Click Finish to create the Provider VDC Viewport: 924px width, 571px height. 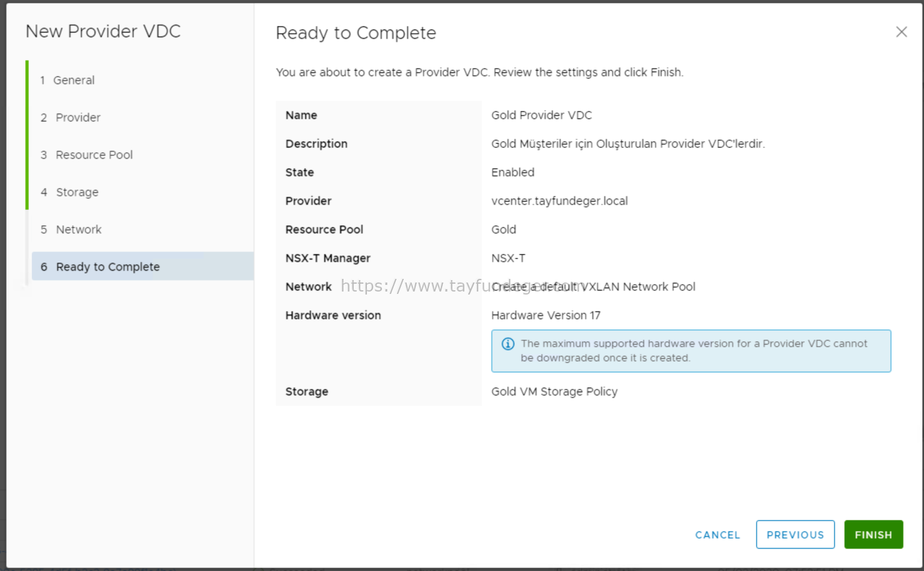tap(873, 534)
